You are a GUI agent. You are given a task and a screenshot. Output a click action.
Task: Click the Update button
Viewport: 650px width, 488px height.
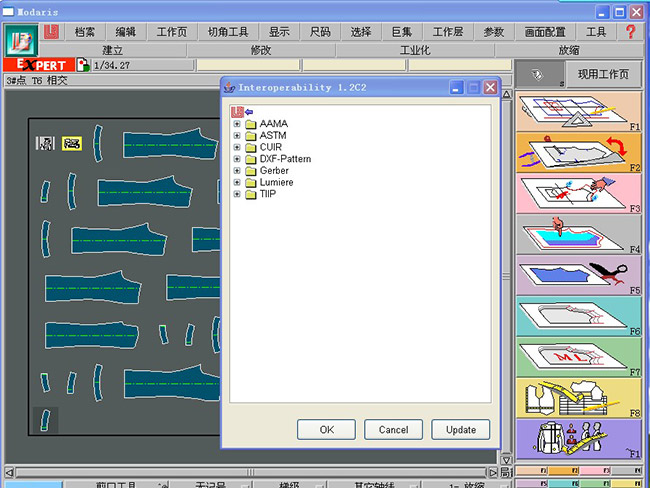coord(461,429)
